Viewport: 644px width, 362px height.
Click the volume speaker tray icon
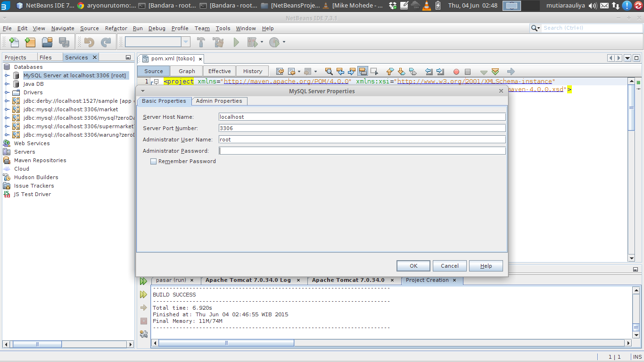[593, 6]
